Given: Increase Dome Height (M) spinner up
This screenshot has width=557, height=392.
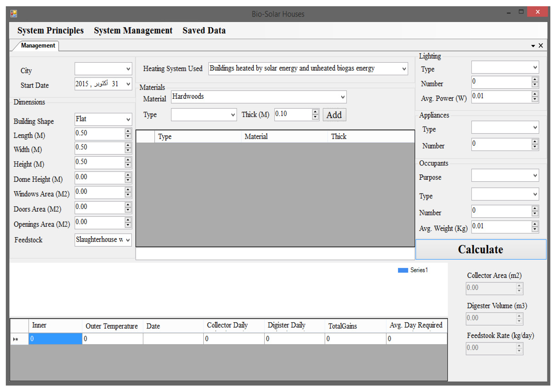Looking at the screenshot, I should (x=128, y=175).
